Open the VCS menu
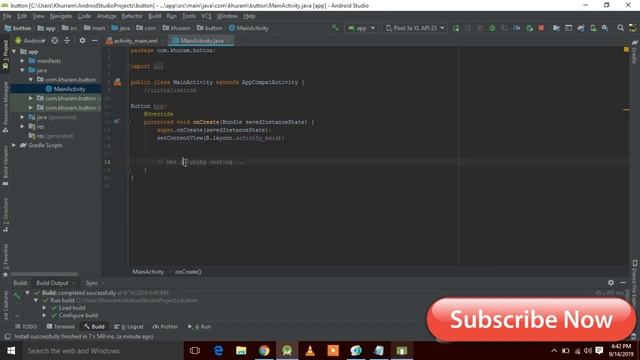 (x=206, y=16)
